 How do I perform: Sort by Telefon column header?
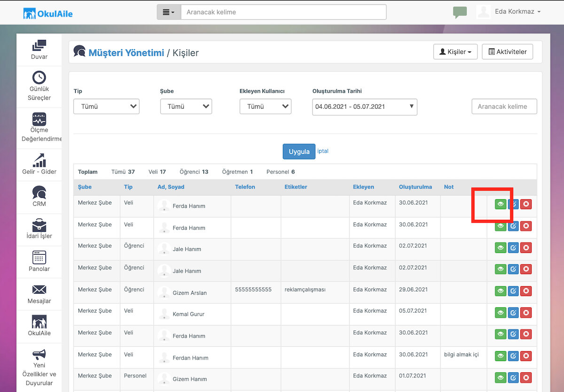coord(245,187)
